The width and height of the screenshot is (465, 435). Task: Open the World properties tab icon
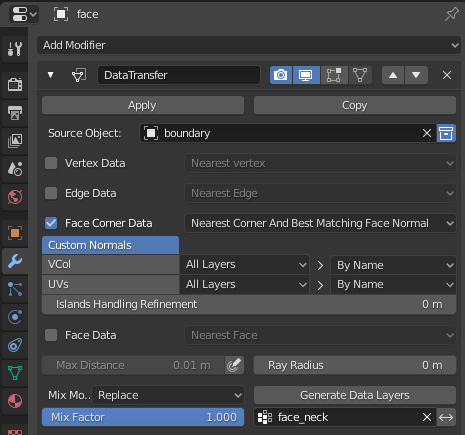[15, 197]
